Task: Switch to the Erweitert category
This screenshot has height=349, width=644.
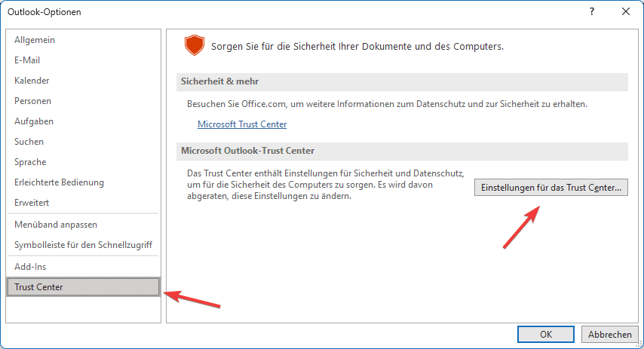Action: (32, 203)
